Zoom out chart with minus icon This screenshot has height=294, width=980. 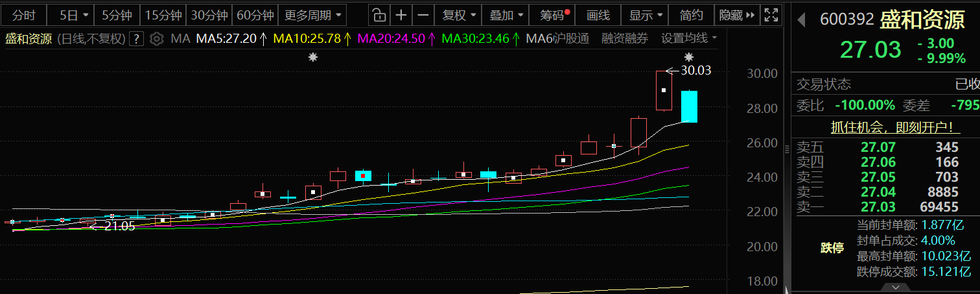coord(423,15)
